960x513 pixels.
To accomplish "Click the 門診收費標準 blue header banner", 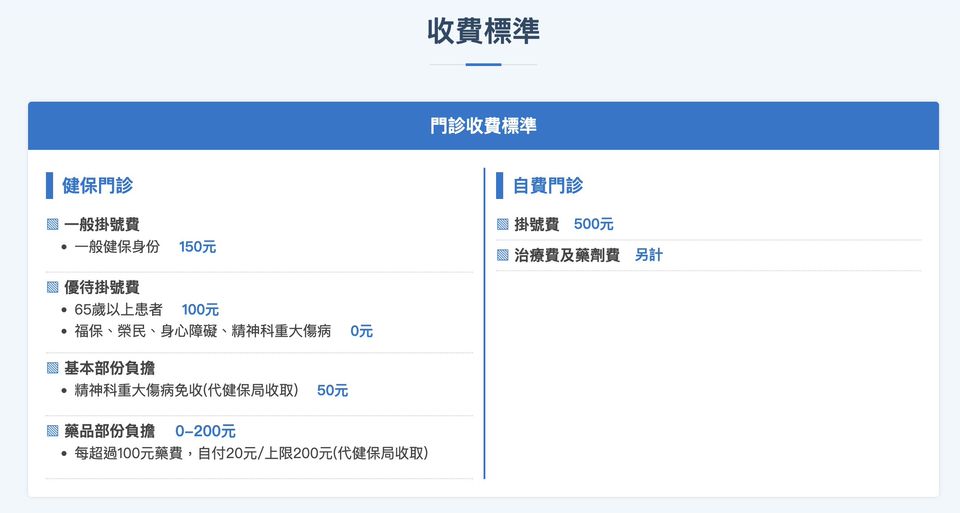I will pos(483,126).
